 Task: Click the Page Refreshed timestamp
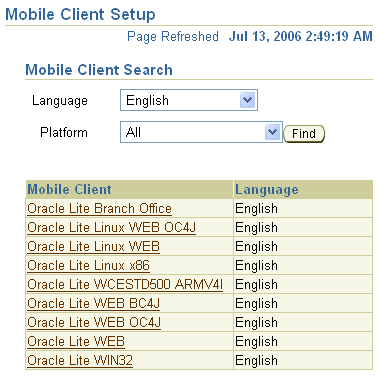point(300,36)
